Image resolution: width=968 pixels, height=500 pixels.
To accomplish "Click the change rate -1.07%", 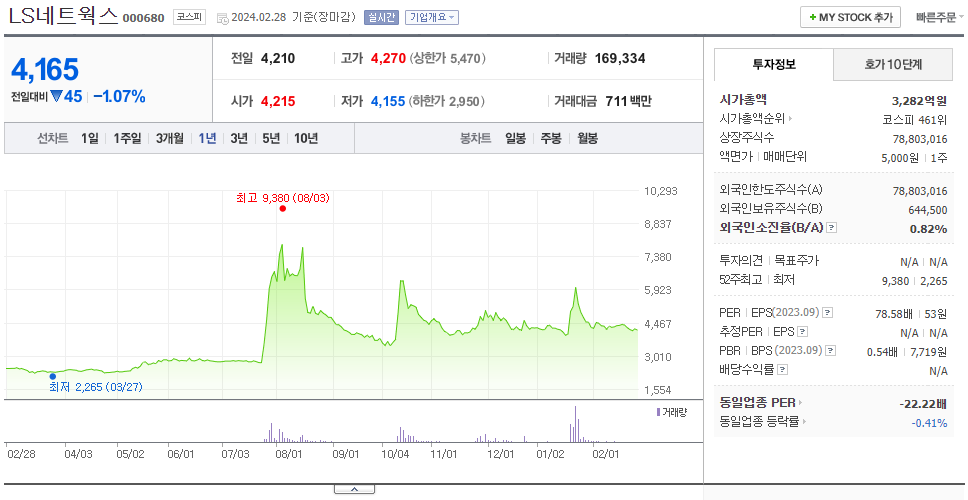I will 119,97.
